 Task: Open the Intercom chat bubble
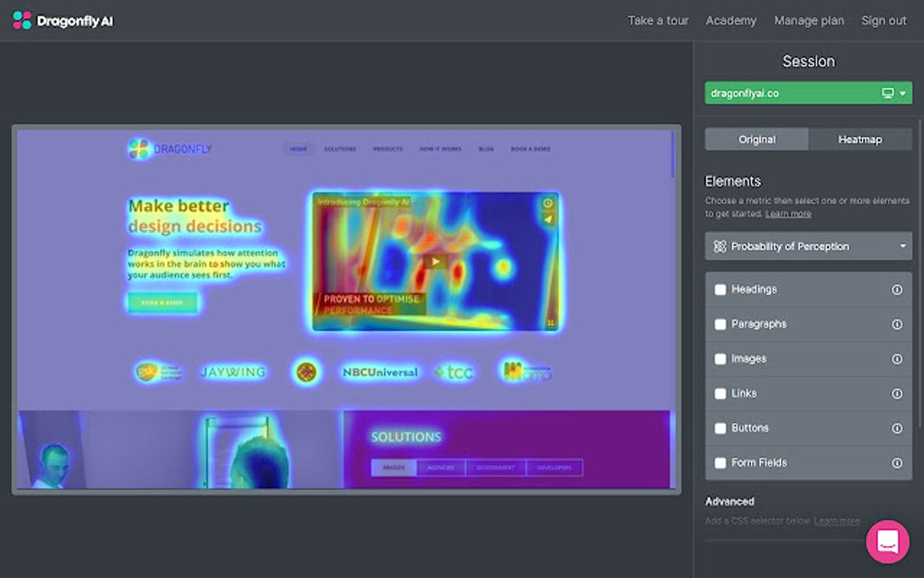coord(887,541)
